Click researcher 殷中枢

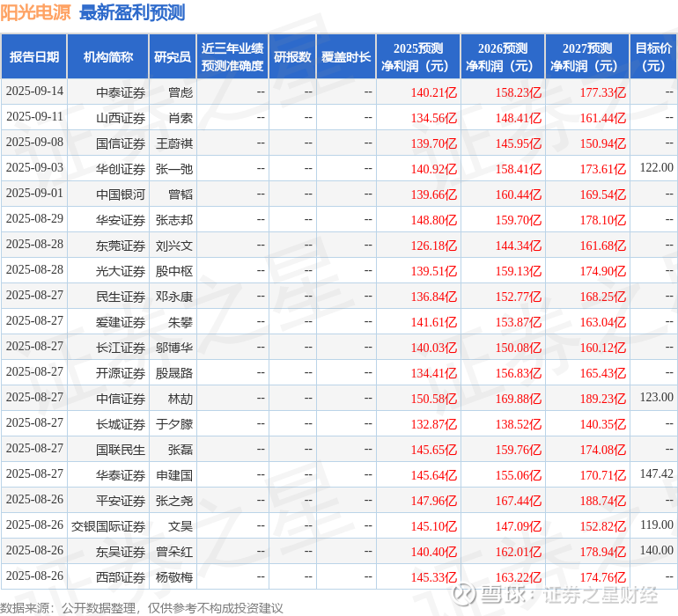click(x=174, y=271)
